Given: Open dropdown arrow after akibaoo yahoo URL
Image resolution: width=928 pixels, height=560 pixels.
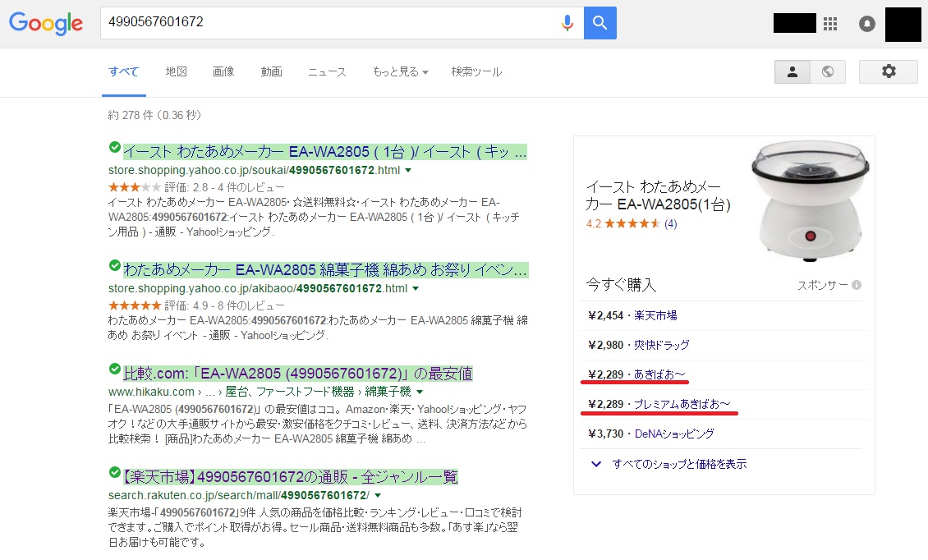Looking at the screenshot, I should [x=416, y=289].
